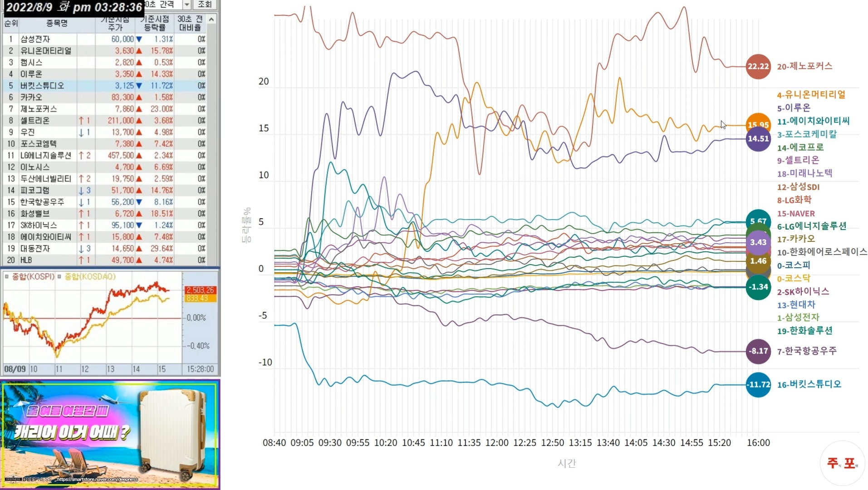Select legend entry 8-LG화학

tap(794, 200)
